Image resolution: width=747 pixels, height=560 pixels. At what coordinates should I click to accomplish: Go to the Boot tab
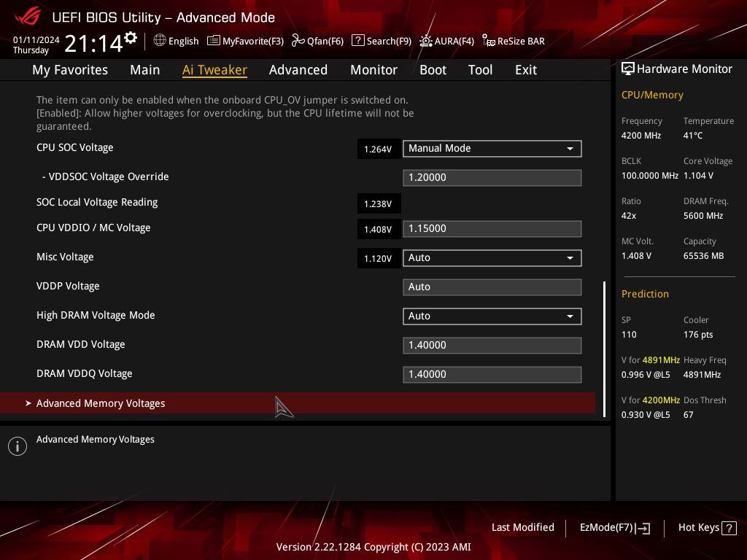433,70
